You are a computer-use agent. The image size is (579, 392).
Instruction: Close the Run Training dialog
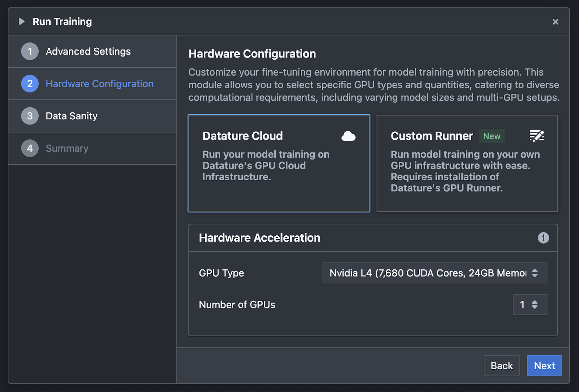pos(555,21)
